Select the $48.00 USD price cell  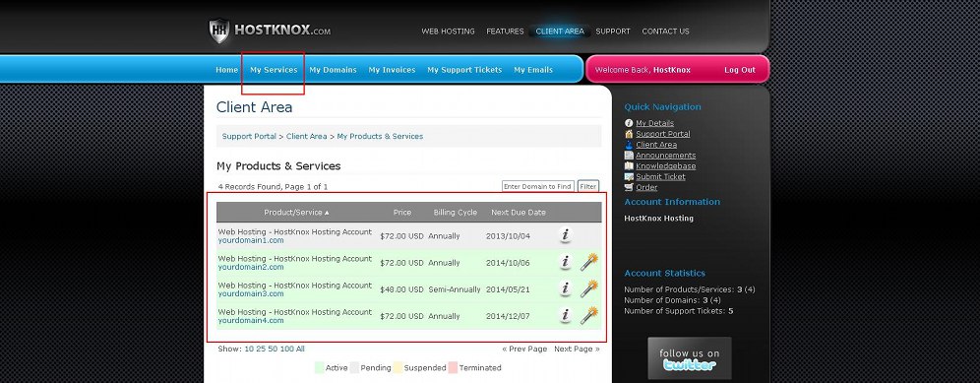coord(401,289)
